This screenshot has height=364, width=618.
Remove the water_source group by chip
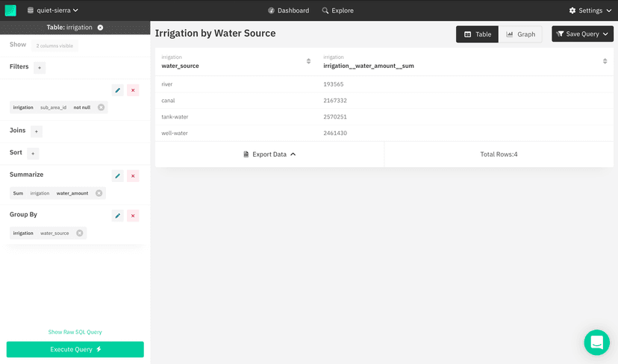[80, 233]
